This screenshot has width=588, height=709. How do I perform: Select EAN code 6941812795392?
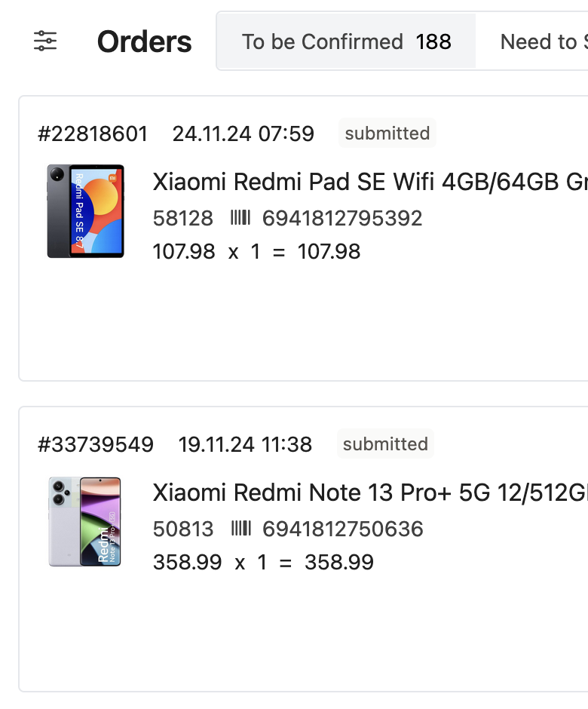tap(342, 219)
